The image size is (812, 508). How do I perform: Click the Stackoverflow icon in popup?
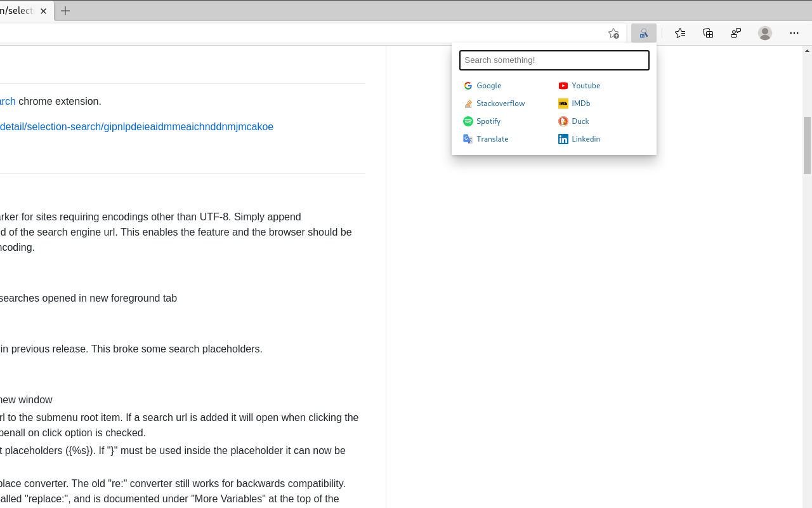tap(468, 104)
